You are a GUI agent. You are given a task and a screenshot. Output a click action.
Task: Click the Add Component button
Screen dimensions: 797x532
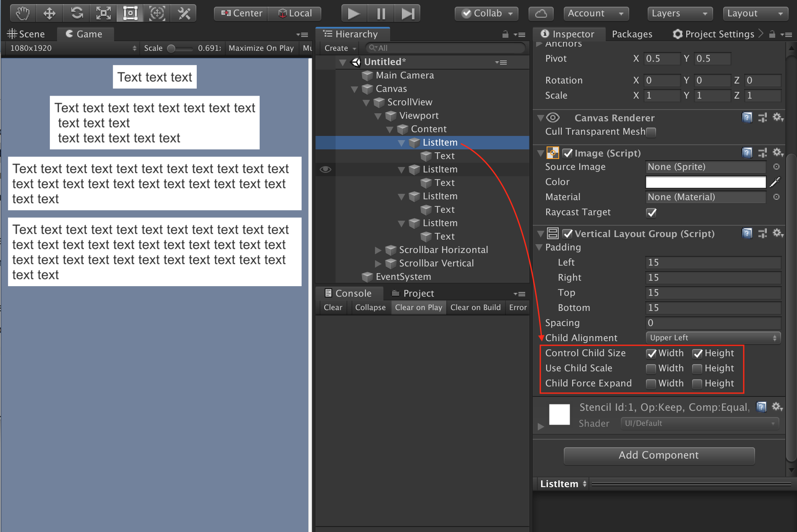(x=659, y=455)
